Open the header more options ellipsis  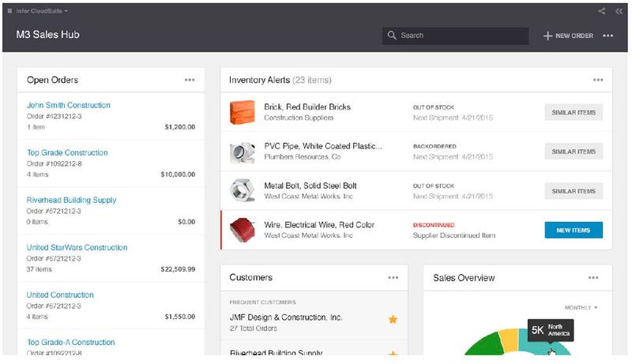[x=608, y=36]
